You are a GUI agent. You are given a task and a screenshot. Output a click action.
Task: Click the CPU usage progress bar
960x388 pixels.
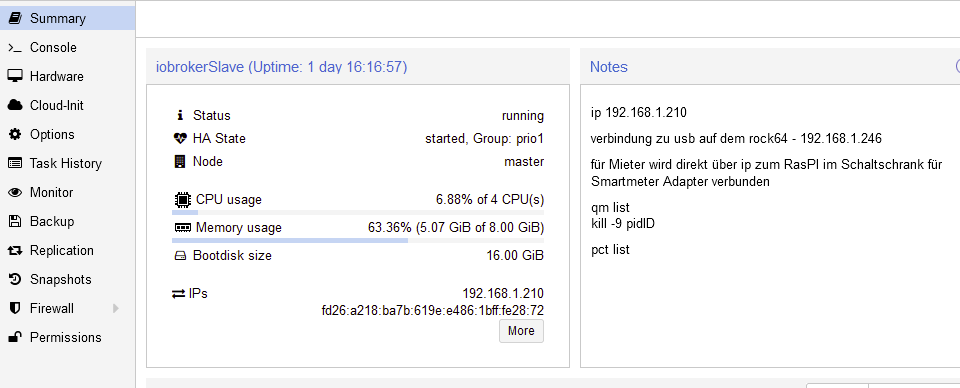[358, 212]
